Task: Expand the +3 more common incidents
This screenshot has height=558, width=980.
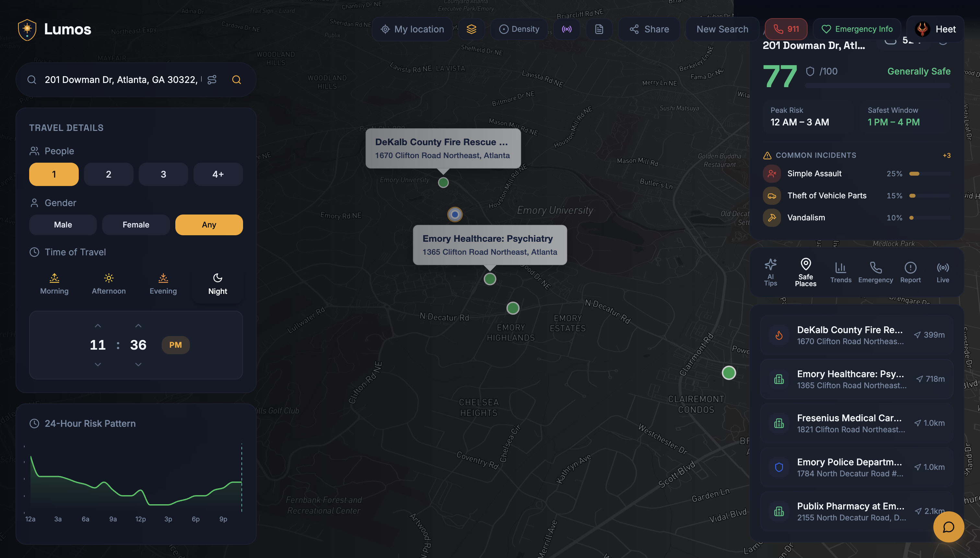Action: click(946, 156)
